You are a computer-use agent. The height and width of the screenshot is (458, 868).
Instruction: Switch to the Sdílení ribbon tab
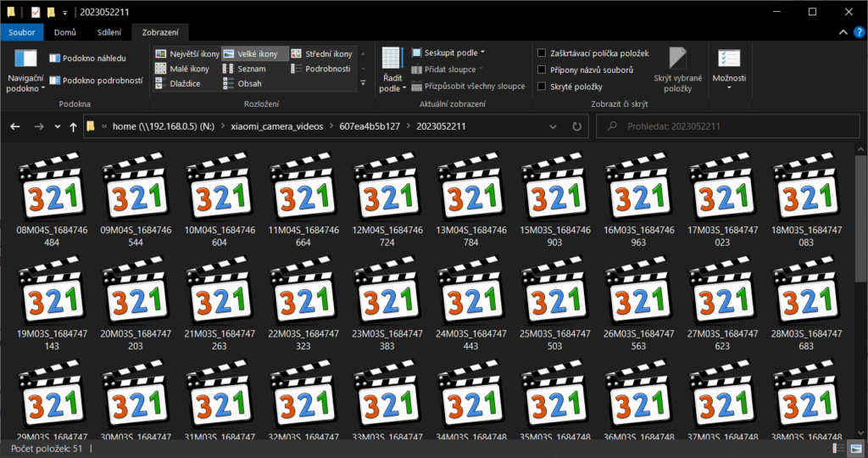tap(109, 33)
